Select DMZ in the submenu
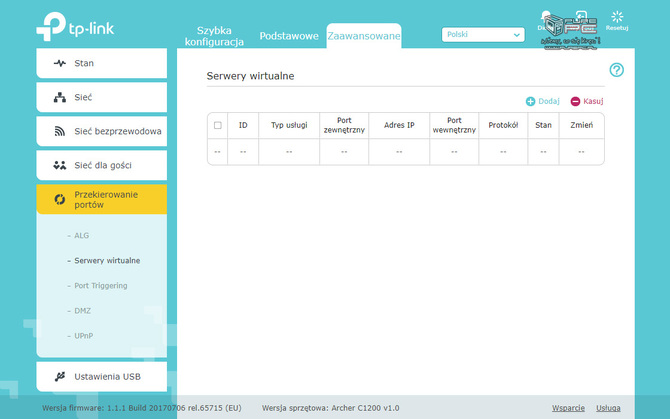Image resolution: width=670 pixels, height=419 pixels. (82, 312)
